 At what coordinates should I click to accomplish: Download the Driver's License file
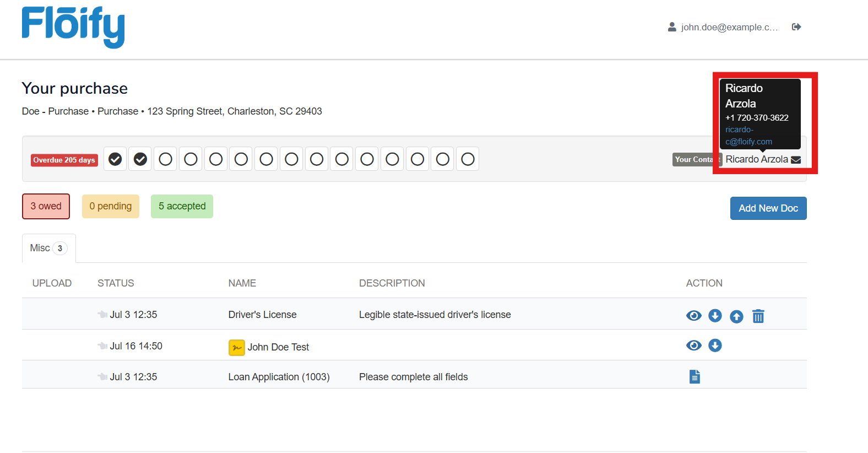pos(715,315)
